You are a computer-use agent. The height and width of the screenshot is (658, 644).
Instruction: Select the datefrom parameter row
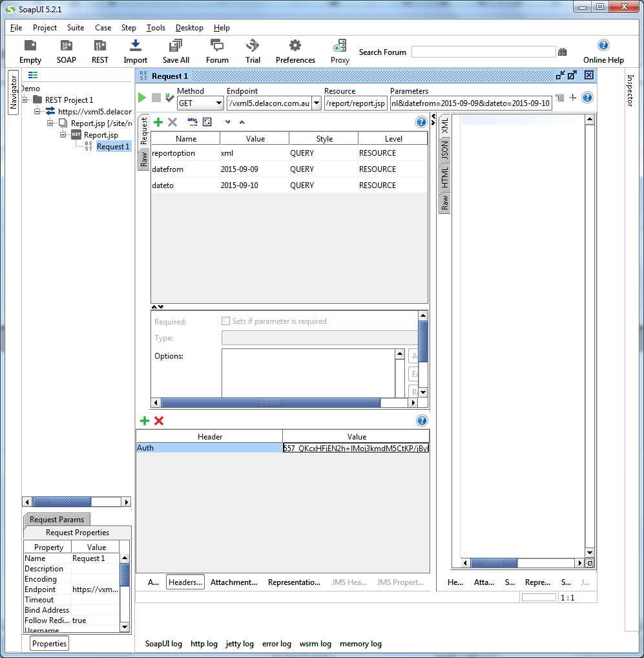[x=289, y=169]
